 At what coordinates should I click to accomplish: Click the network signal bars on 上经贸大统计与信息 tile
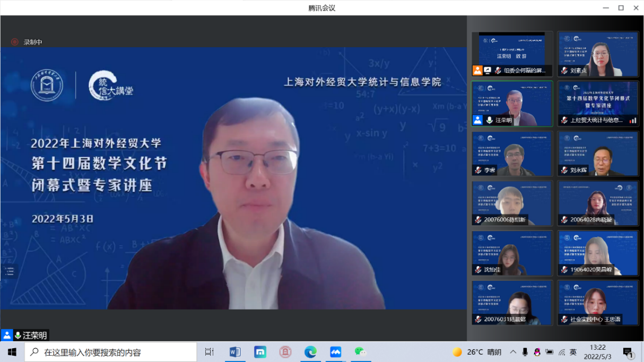coord(632,120)
